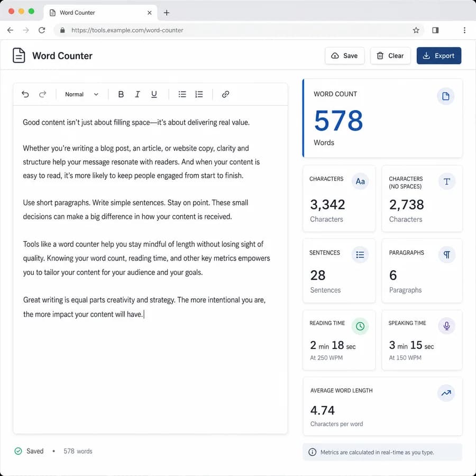Viewport: 476px width, 476px height.
Task: Click the info icon beside the metrics note
Action: point(312,452)
